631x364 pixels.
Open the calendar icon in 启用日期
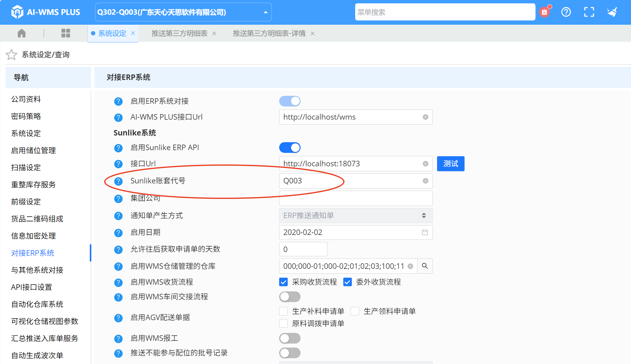tap(425, 232)
